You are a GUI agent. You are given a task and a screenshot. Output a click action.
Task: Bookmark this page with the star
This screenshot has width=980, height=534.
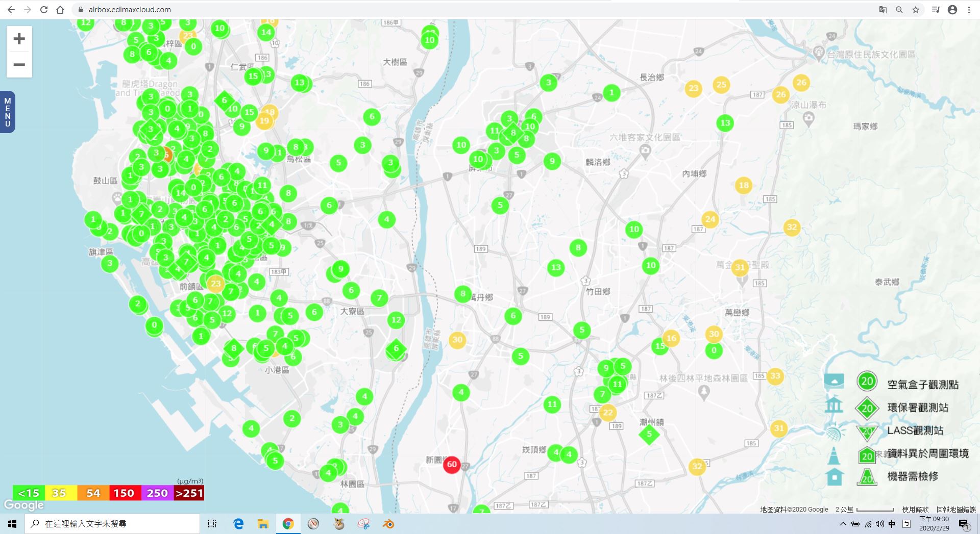click(x=916, y=10)
